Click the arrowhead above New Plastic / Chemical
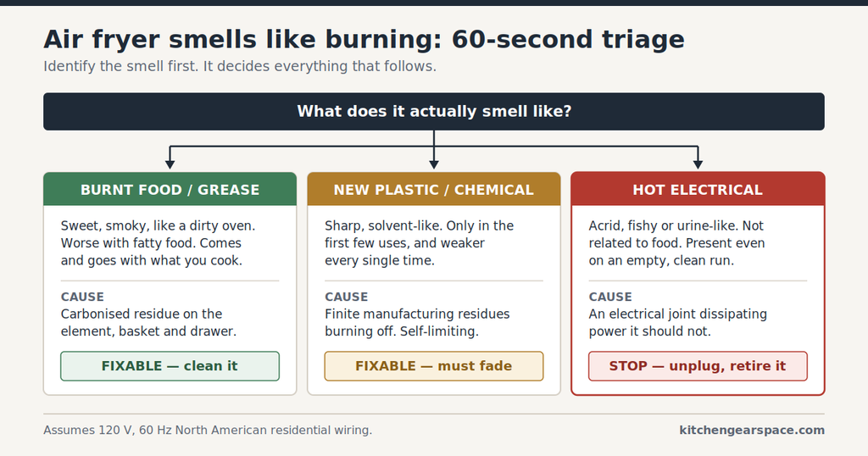 (434, 164)
